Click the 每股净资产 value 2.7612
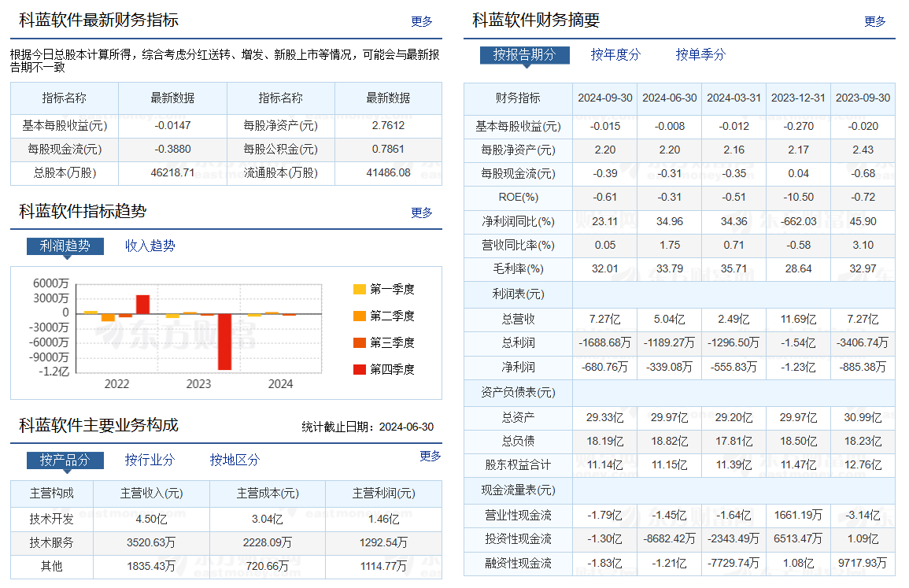The image size is (909, 588). click(389, 126)
